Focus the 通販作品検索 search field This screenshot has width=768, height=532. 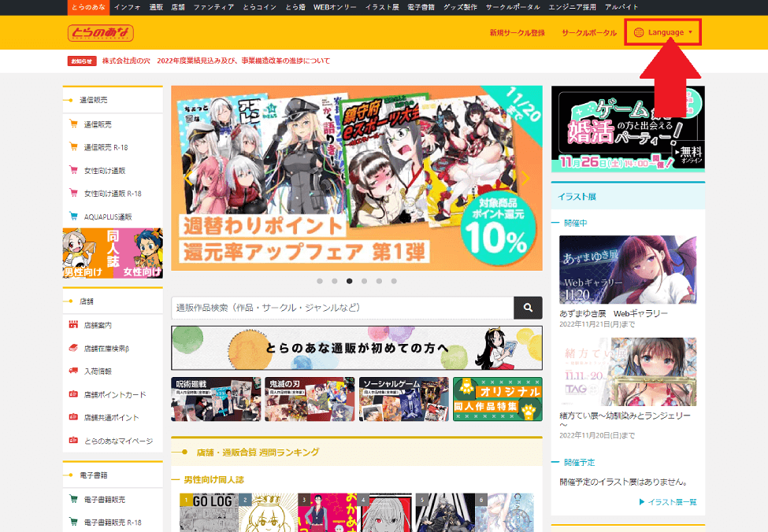(x=343, y=308)
